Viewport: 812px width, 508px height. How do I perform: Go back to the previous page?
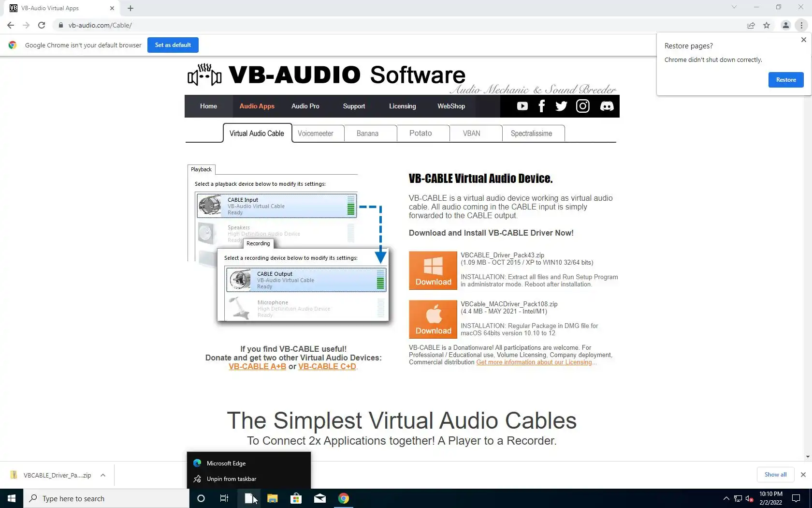11,25
